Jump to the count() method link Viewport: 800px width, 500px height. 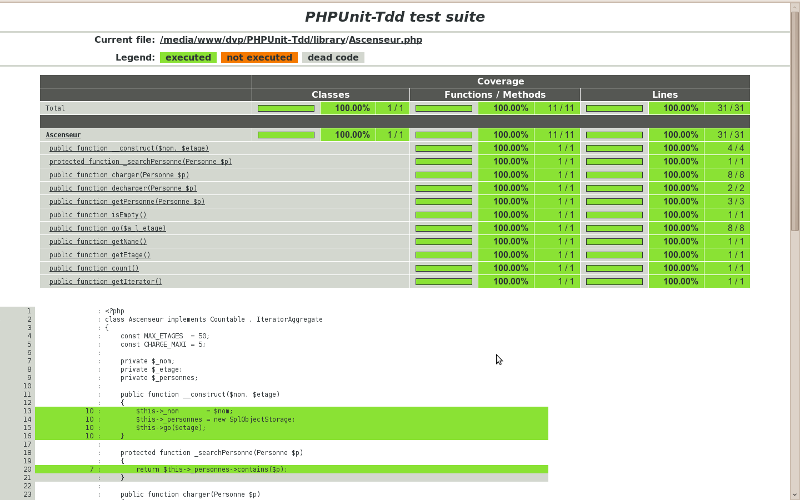(x=94, y=268)
